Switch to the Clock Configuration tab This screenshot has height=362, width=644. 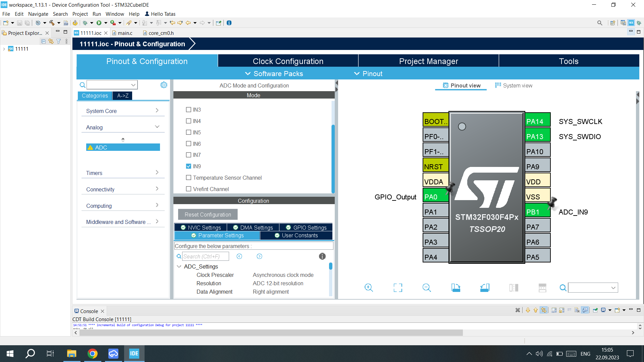[288, 61]
